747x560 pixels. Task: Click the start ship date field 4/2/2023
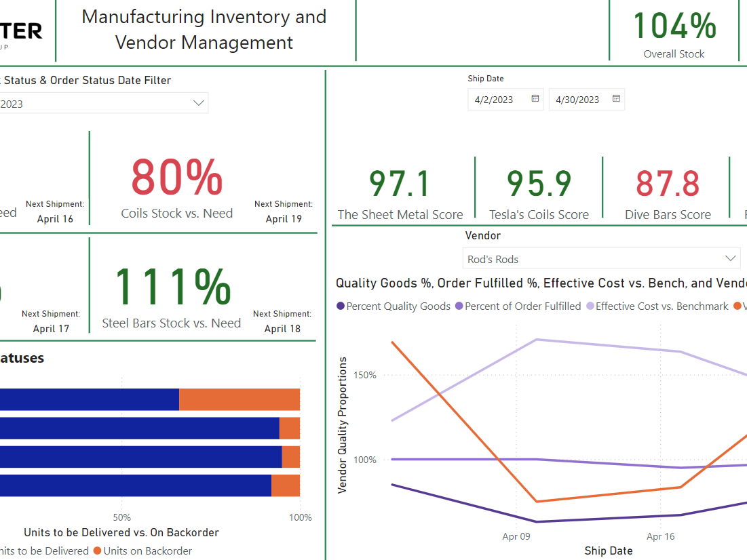(x=505, y=100)
